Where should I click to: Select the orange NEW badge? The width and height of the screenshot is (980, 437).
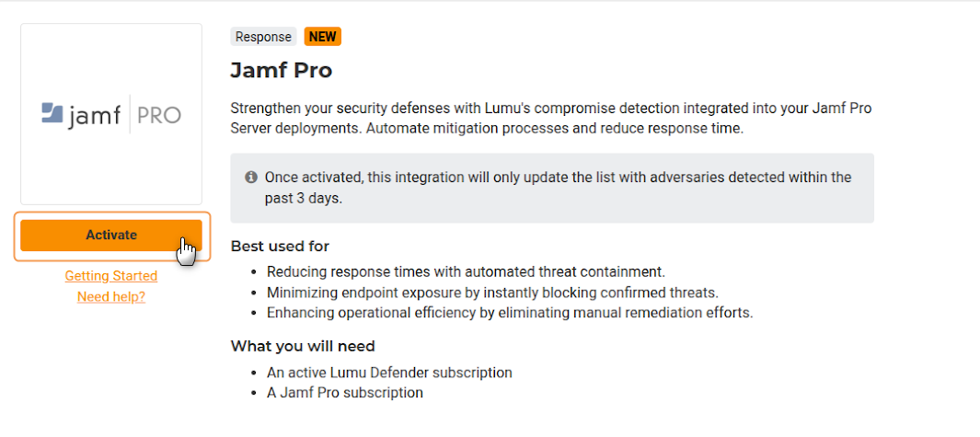tap(322, 37)
